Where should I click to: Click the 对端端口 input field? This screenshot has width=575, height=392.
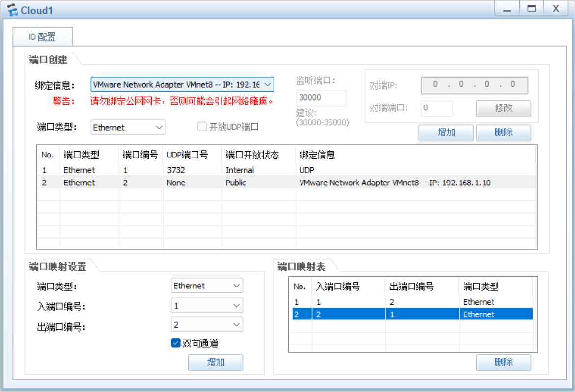(x=437, y=108)
